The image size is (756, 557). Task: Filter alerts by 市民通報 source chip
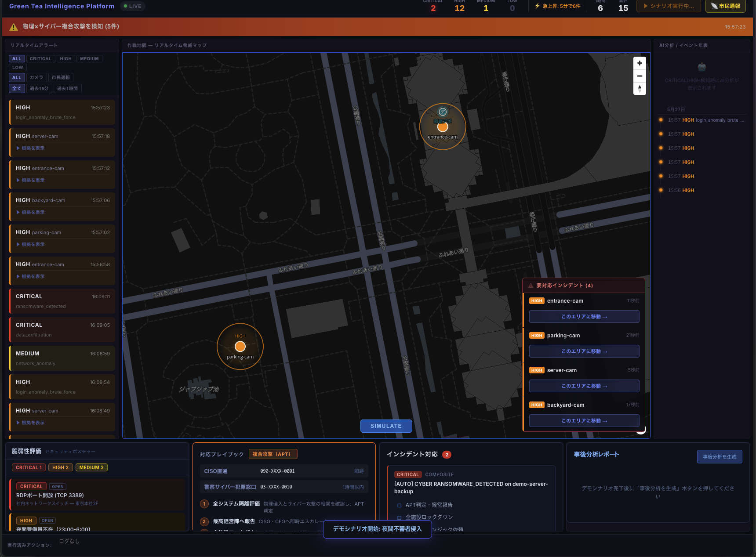click(61, 78)
